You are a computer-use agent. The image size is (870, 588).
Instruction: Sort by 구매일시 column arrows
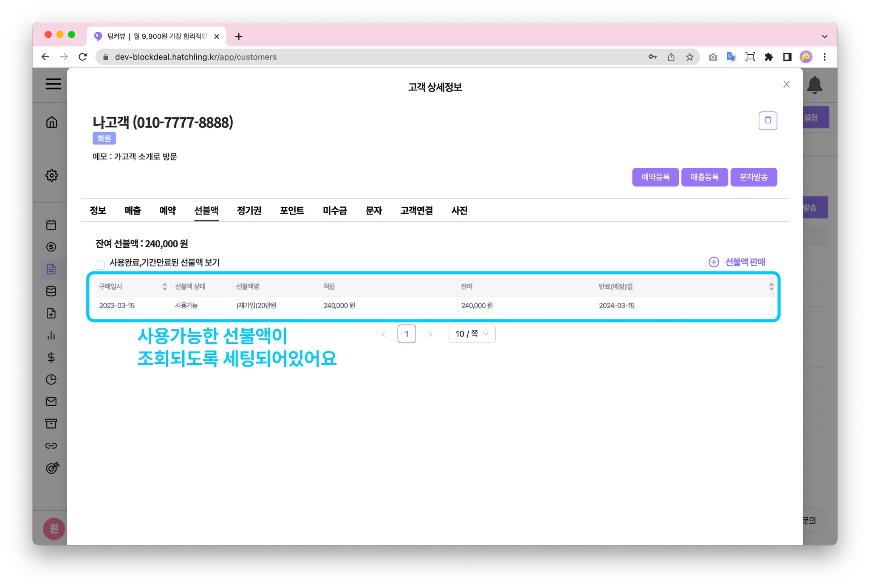click(164, 287)
